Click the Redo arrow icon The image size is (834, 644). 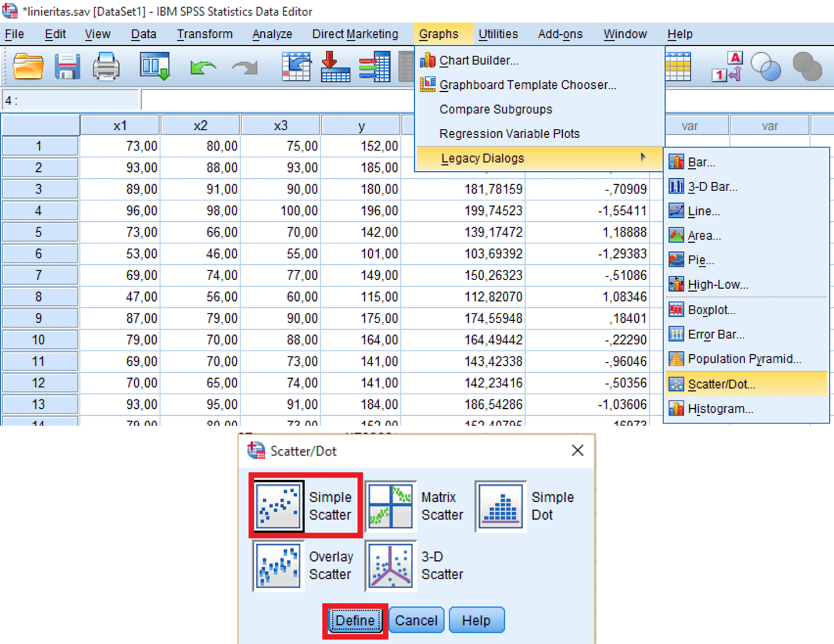click(x=244, y=66)
